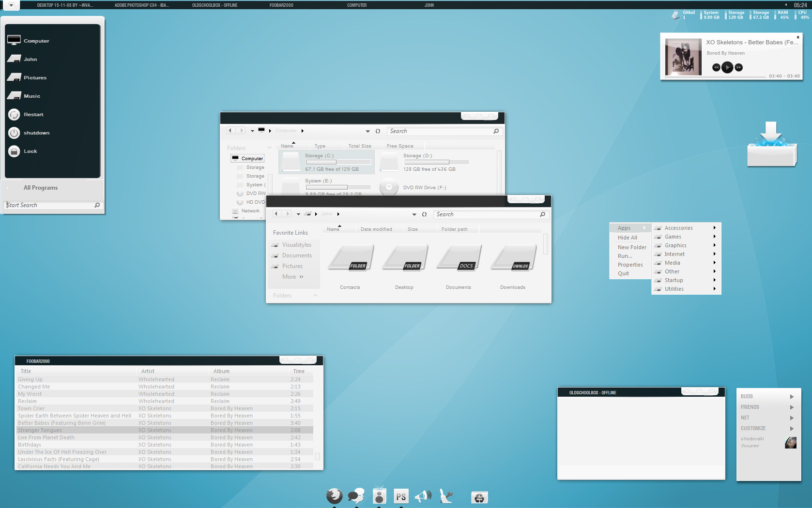Open Music from the start menu

tap(14, 95)
